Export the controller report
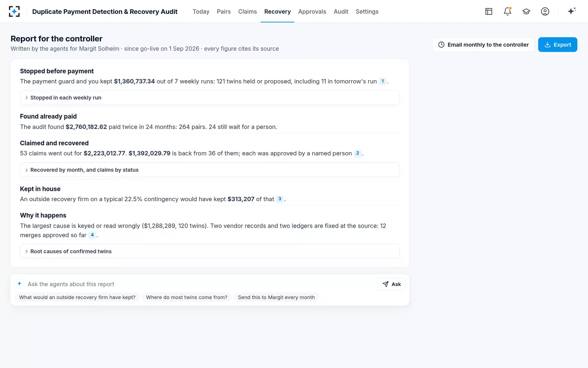Image resolution: width=588 pixels, height=368 pixels. coord(558,45)
